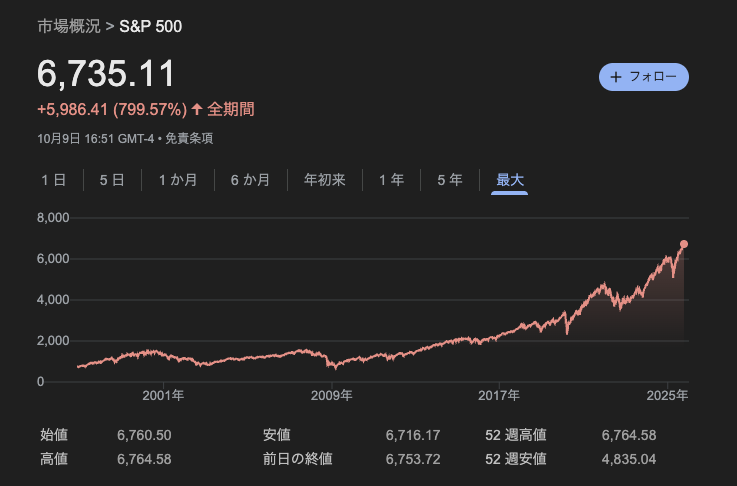Display the 5年 chart range

[449, 180]
